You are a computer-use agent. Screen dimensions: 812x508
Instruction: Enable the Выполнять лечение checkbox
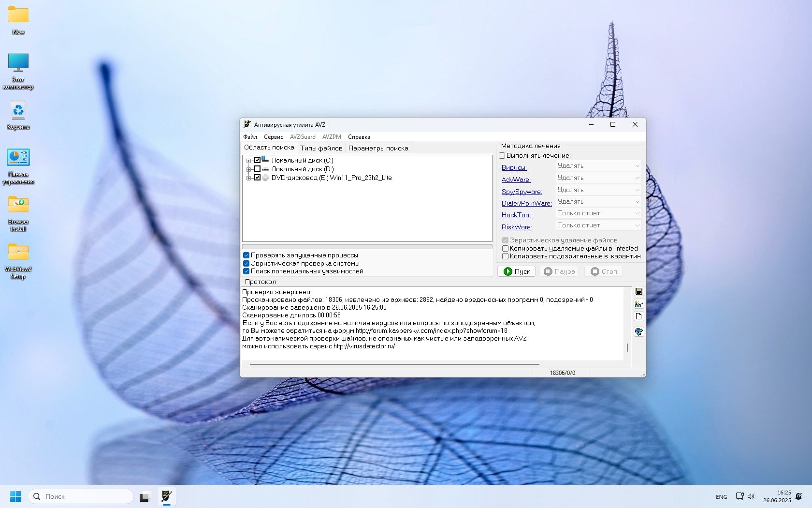tap(502, 156)
